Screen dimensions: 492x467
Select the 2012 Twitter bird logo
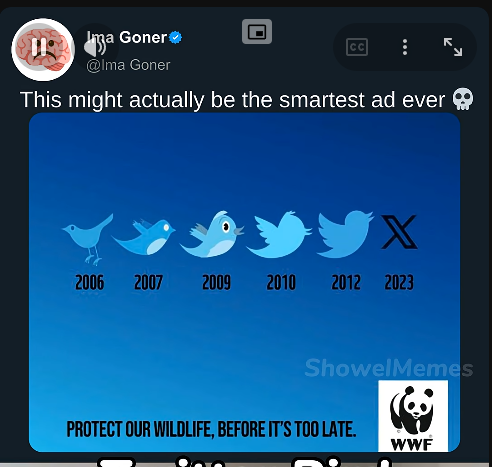pos(345,234)
